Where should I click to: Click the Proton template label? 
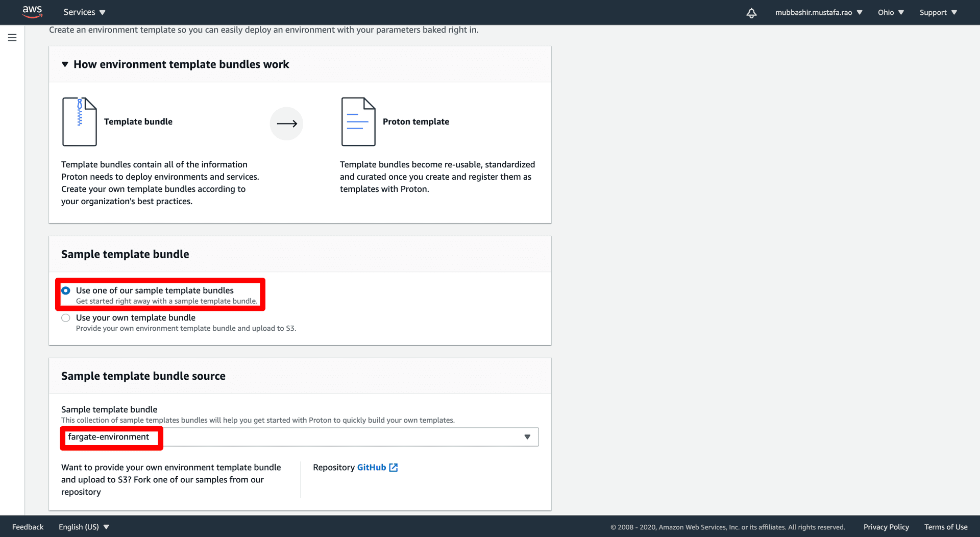pyautogui.click(x=416, y=121)
